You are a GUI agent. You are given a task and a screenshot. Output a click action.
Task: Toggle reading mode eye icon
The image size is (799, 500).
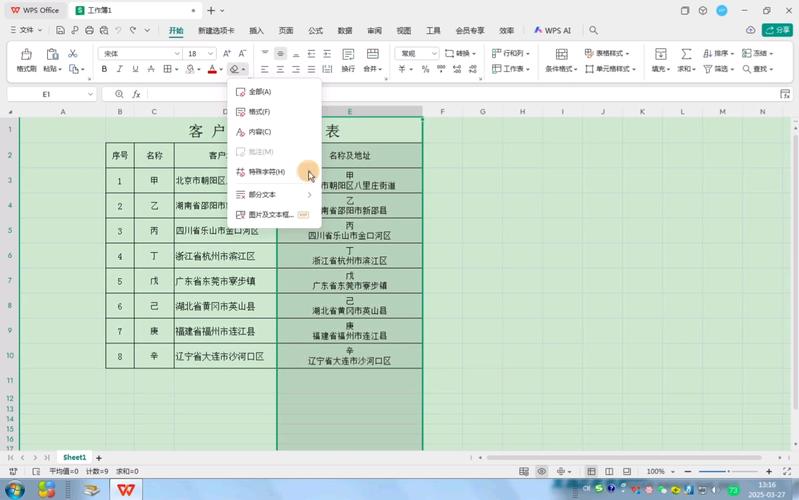pyautogui.click(x=542, y=471)
